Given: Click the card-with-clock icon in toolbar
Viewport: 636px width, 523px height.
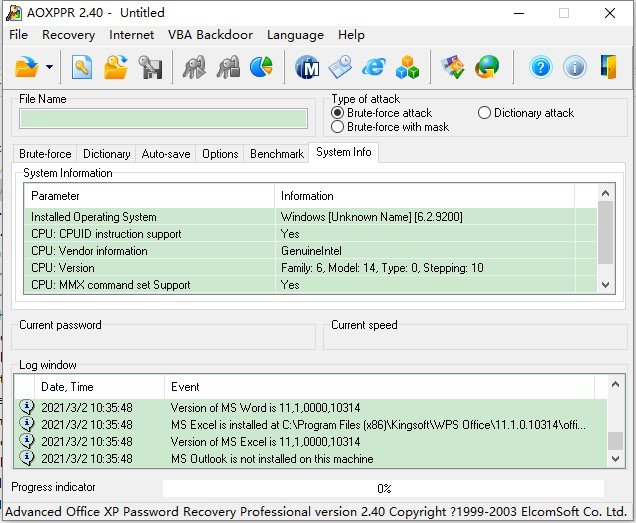Looking at the screenshot, I should pos(340,67).
